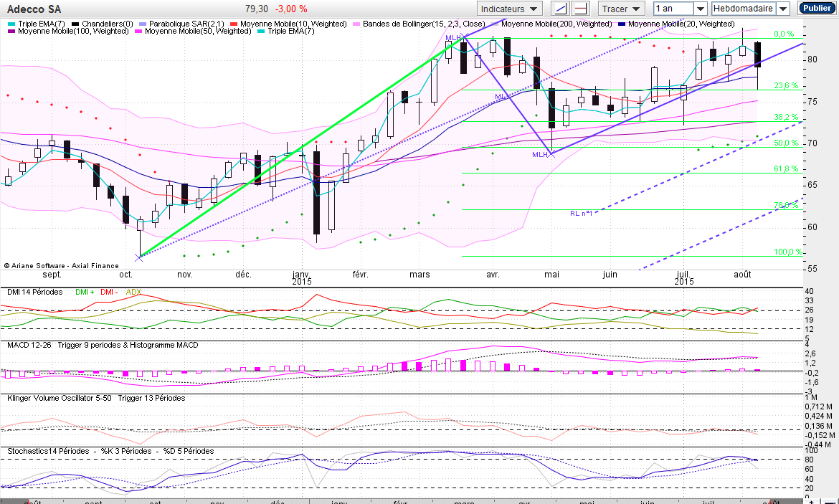Screen dimensions: 839x504
Task: Click the ADX legend label
Action: coord(133,292)
